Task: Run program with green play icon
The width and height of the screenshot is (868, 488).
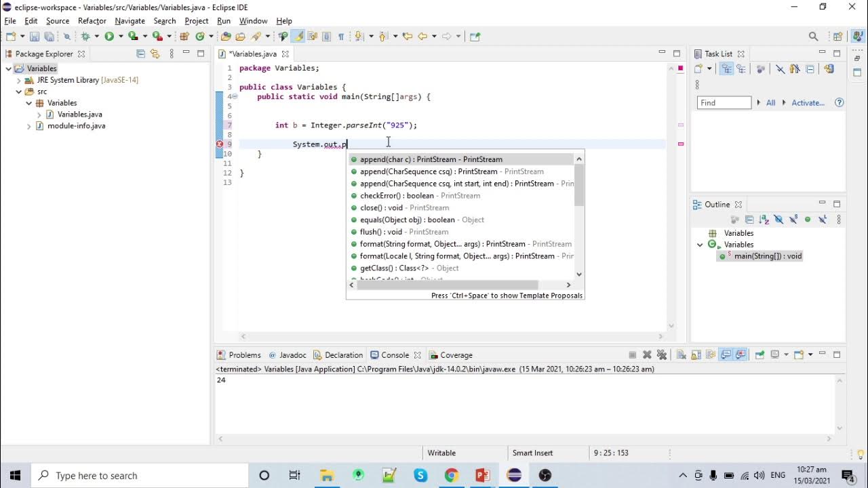Action: (109, 37)
